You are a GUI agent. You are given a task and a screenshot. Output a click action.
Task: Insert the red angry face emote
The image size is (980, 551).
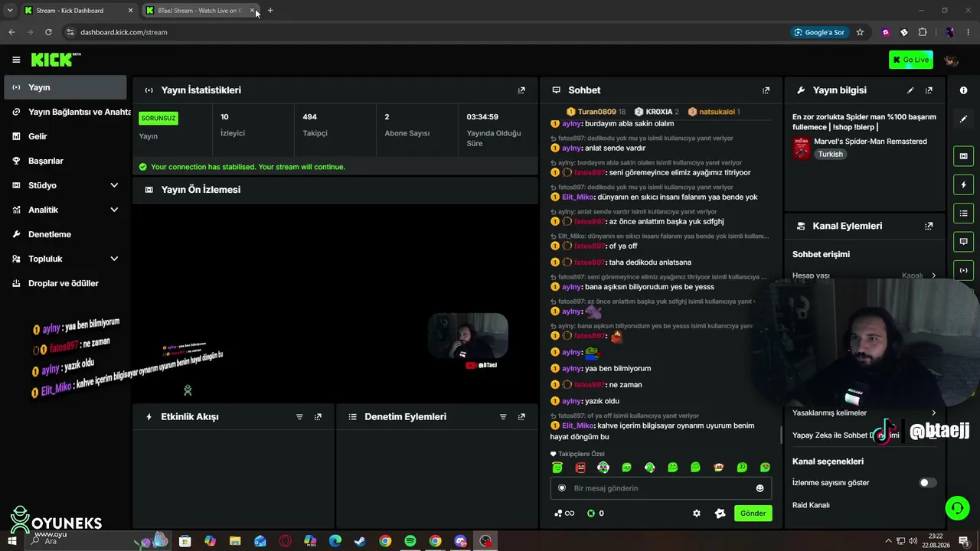coord(580,468)
